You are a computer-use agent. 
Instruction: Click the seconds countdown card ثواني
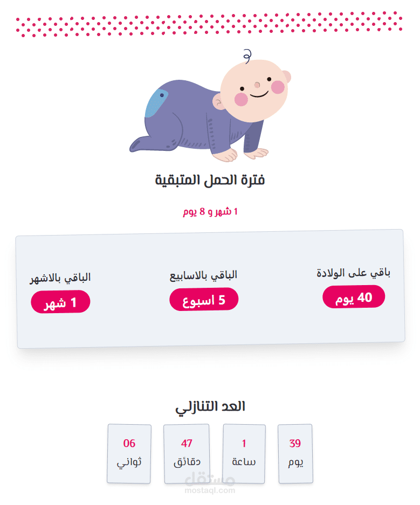click(129, 454)
